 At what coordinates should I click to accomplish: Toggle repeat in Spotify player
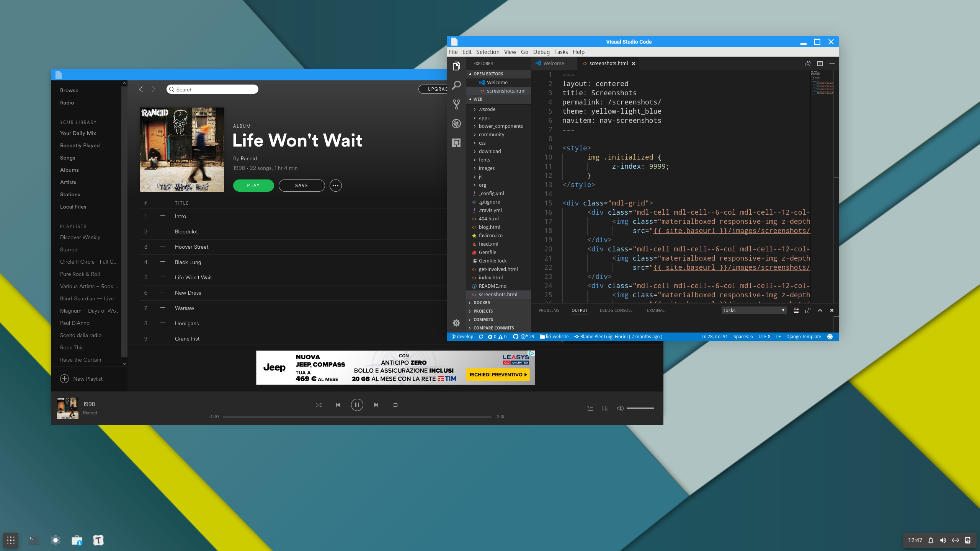tap(395, 405)
